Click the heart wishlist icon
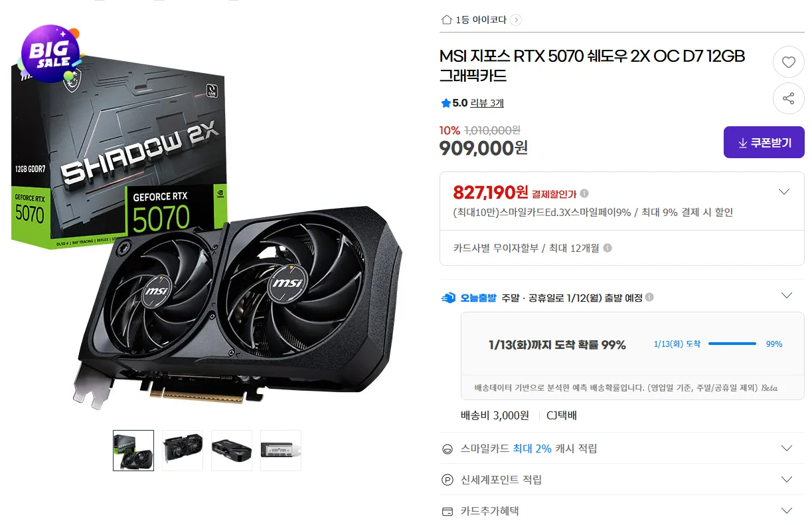Viewport: 812px width, 525px height. (788, 62)
